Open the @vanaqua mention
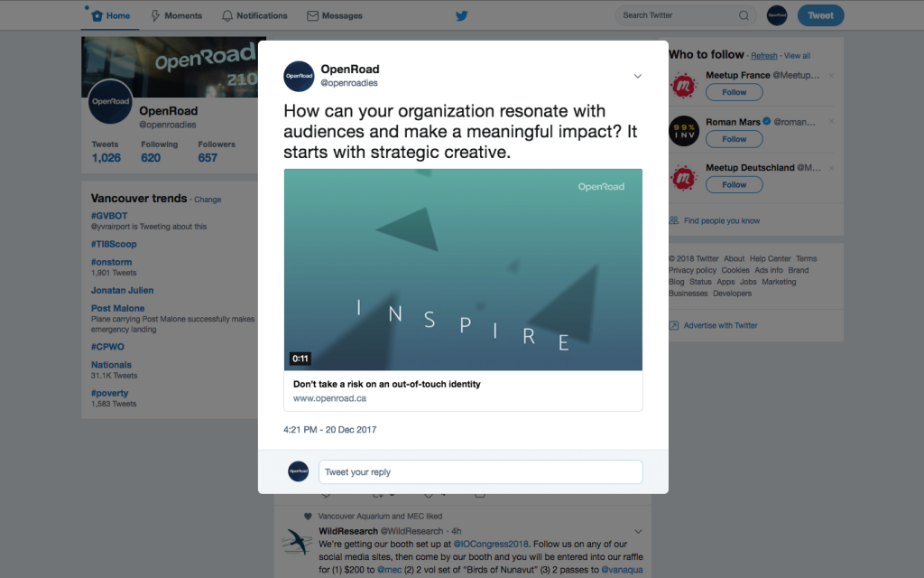This screenshot has height=578, width=924. click(622, 570)
